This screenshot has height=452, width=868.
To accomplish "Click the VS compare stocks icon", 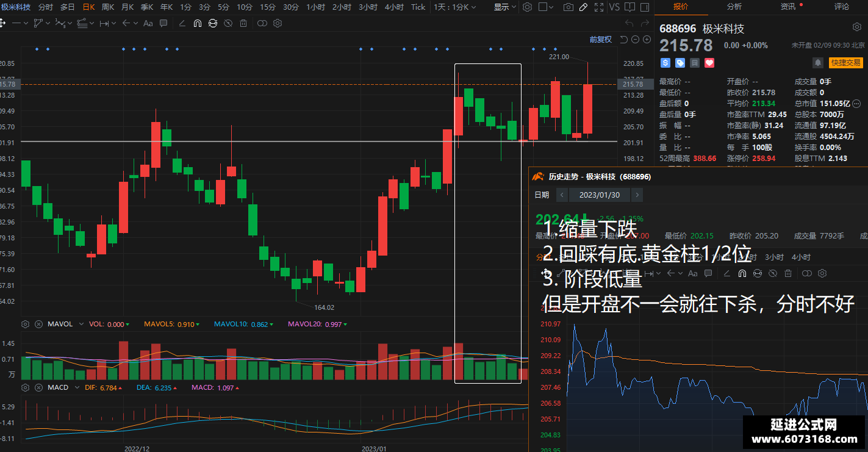I will 614,7.
